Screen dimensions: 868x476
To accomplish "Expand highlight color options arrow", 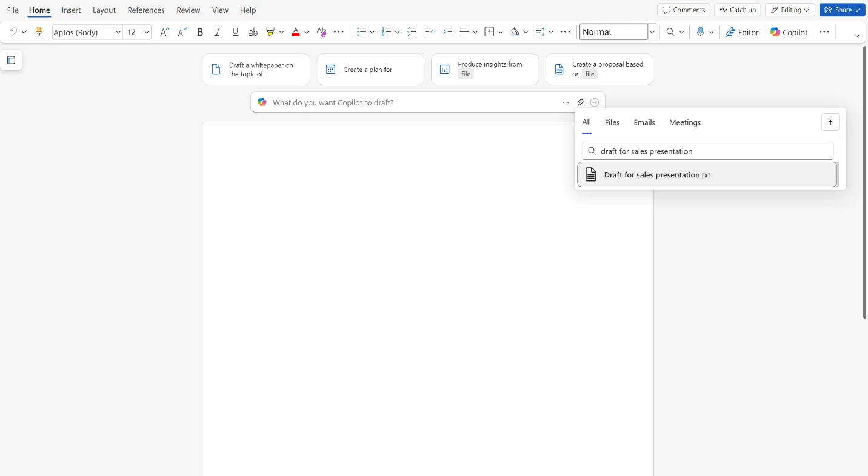I will (282, 32).
